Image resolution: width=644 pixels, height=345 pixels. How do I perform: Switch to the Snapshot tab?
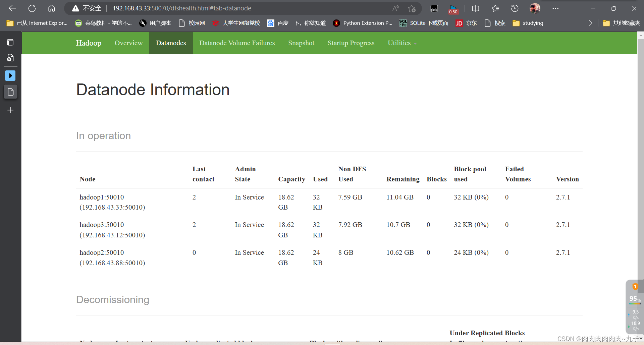tap(301, 43)
